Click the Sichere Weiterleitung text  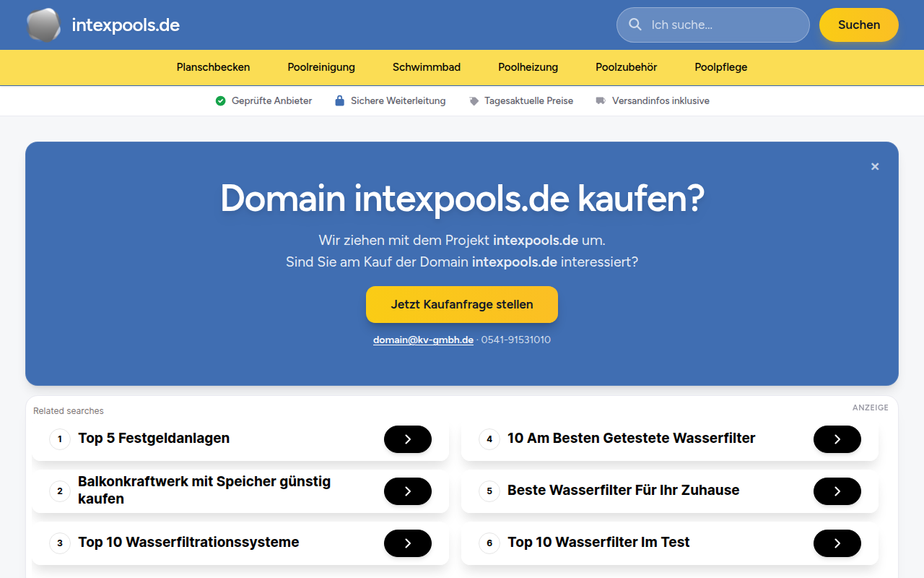(398, 101)
